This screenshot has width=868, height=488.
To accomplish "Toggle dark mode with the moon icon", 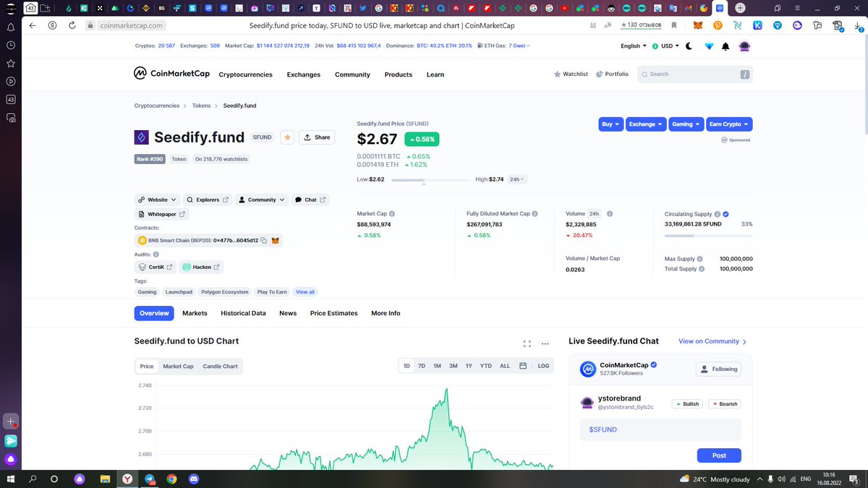I will pos(689,46).
